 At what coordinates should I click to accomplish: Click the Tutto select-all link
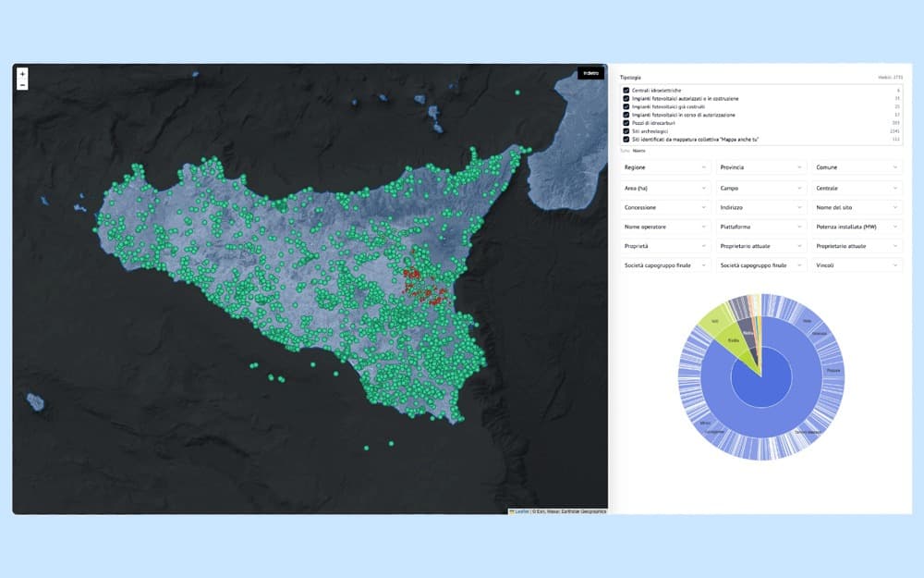pyautogui.click(x=625, y=151)
